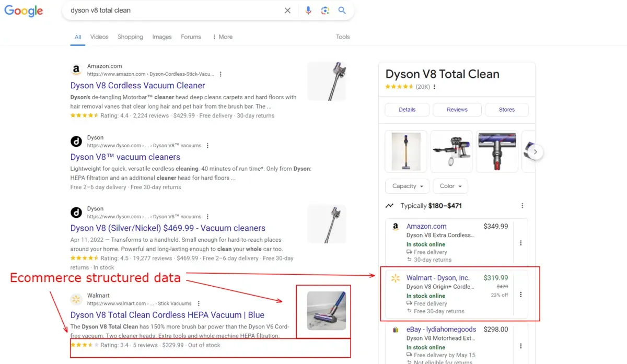Open the Walmart Dyson V8 Total Clean link

[x=167, y=315]
